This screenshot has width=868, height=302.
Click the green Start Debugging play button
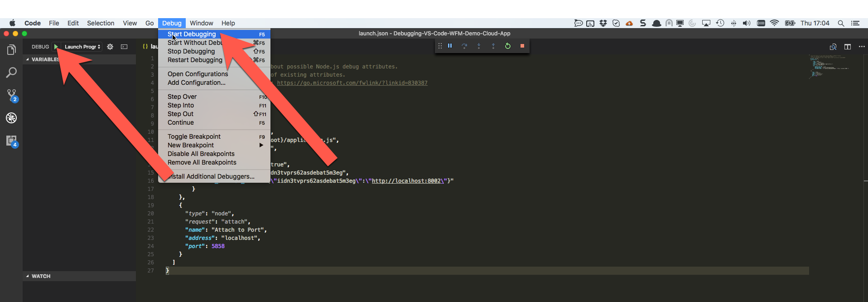(56, 47)
